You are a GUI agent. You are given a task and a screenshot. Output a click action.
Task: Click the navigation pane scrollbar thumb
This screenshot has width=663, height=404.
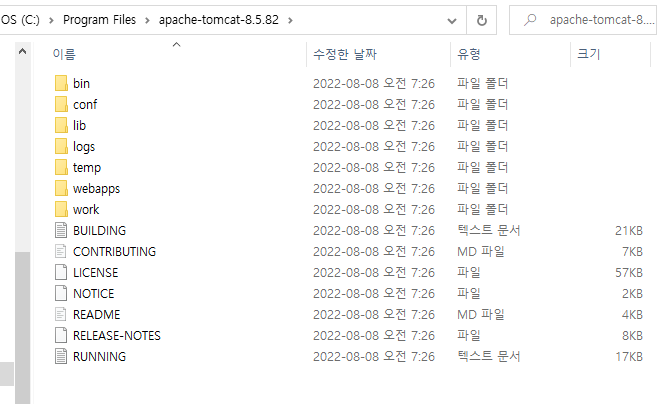[22, 328]
